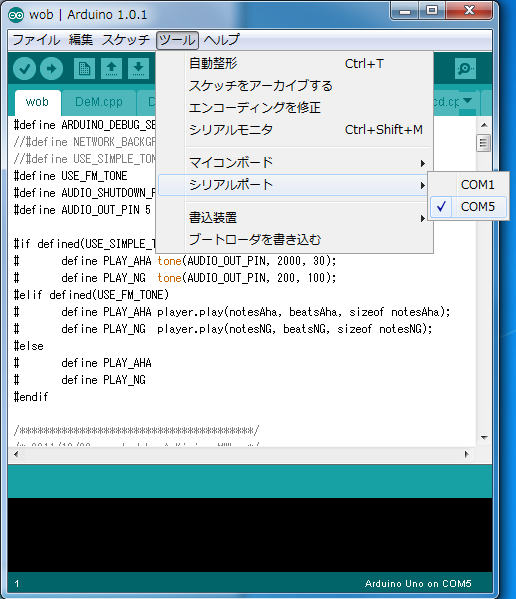The image size is (516, 599).
Task: Open the ファイル menu
Action: coord(36,40)
